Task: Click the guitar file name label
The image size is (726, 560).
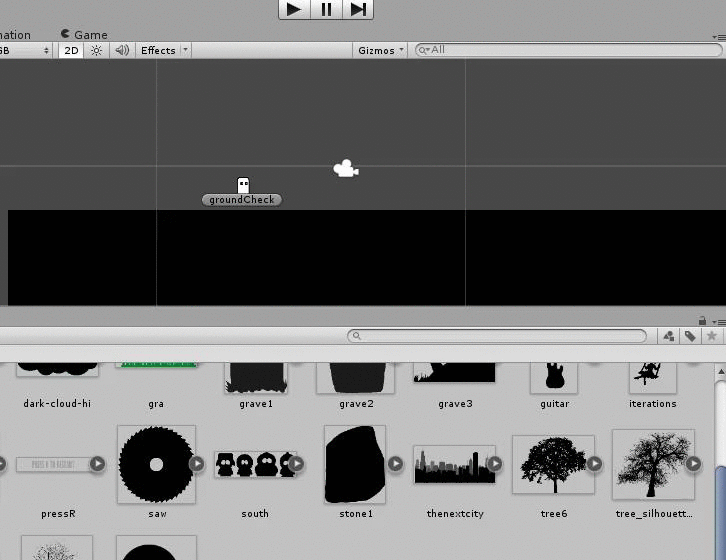Action: pyautogui.click(x=555, y=404)
